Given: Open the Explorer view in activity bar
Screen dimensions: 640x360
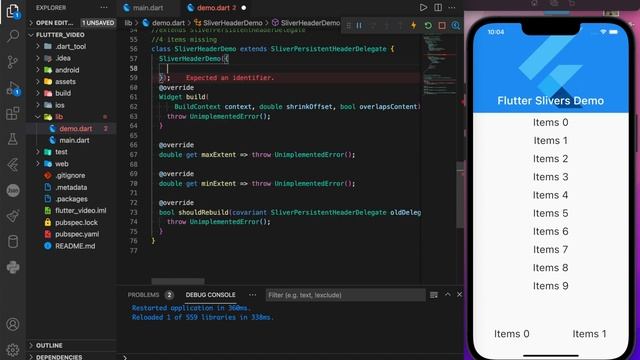Looking at the screenshot, I should click(13, 11).
